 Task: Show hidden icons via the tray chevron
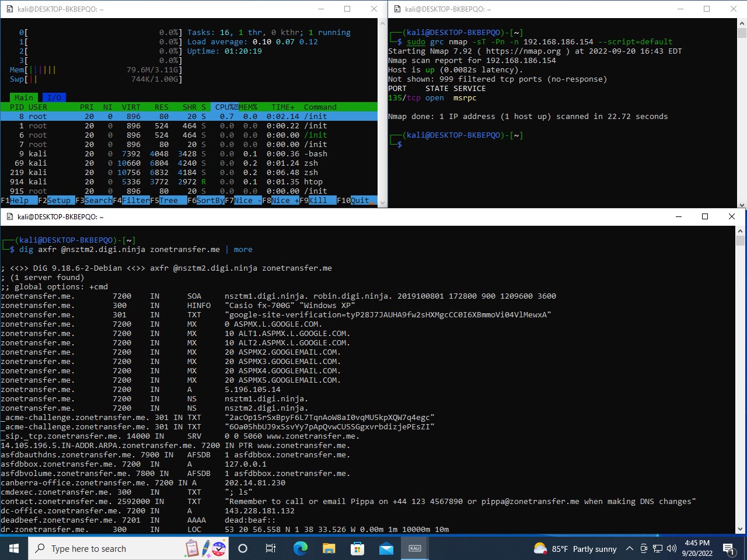(x=629, y=548)
